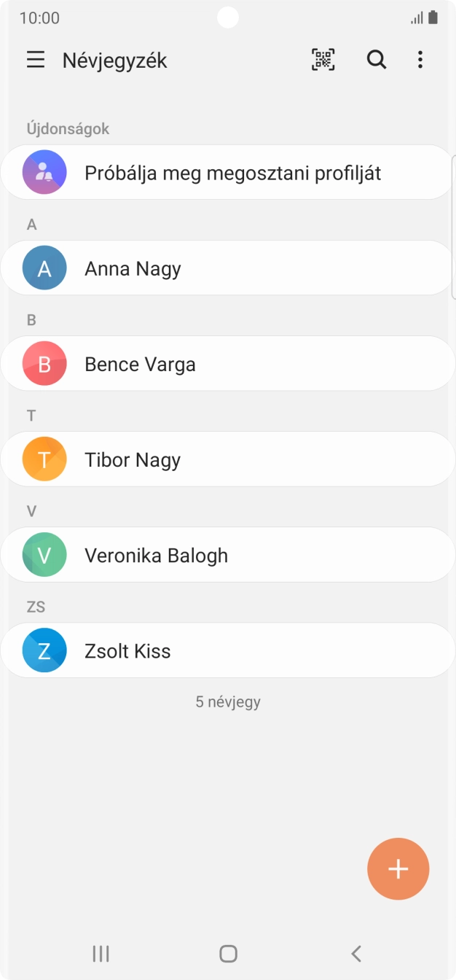
Task: Tap Tibor Nagy's orange avatar
Action: pos(44,459)
